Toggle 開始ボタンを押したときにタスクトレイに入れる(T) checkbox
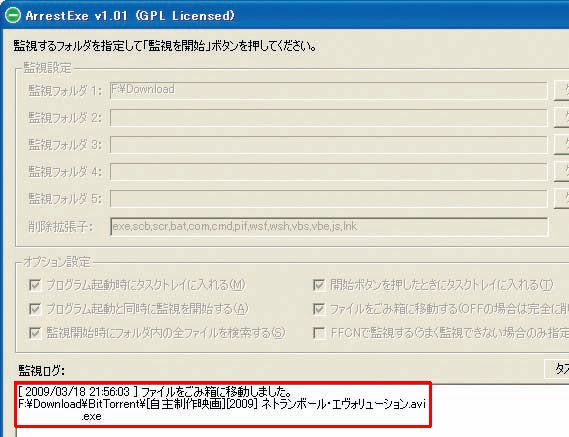569x437 pixels. coord(319,285)
